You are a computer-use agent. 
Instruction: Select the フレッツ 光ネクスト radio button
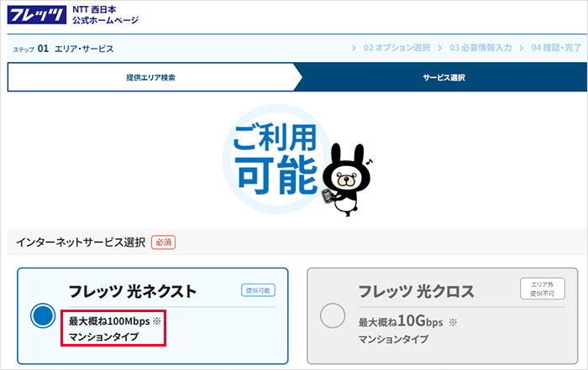click(x=43, y=315)
